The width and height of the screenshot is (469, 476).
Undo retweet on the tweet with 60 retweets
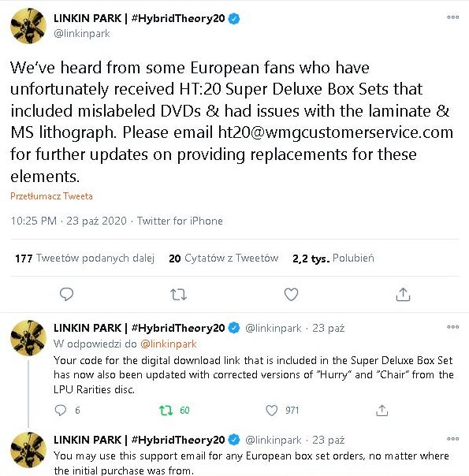pos(166,411)
